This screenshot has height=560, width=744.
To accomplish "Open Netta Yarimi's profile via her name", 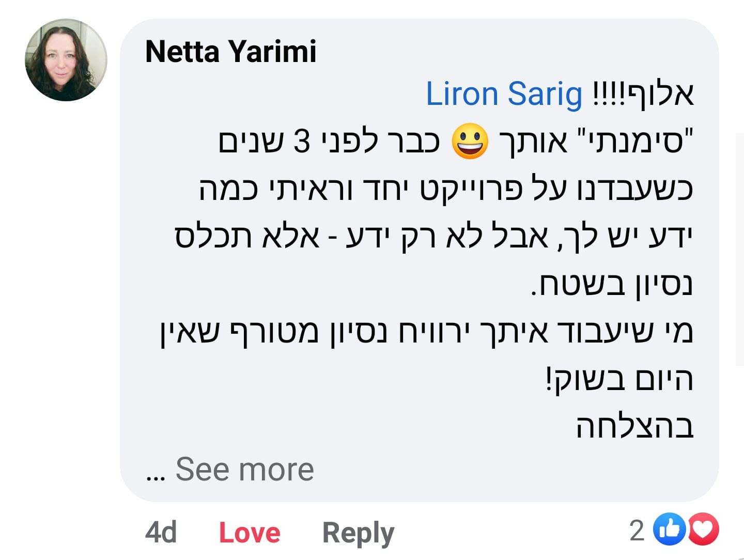I will tap(231, 51).
